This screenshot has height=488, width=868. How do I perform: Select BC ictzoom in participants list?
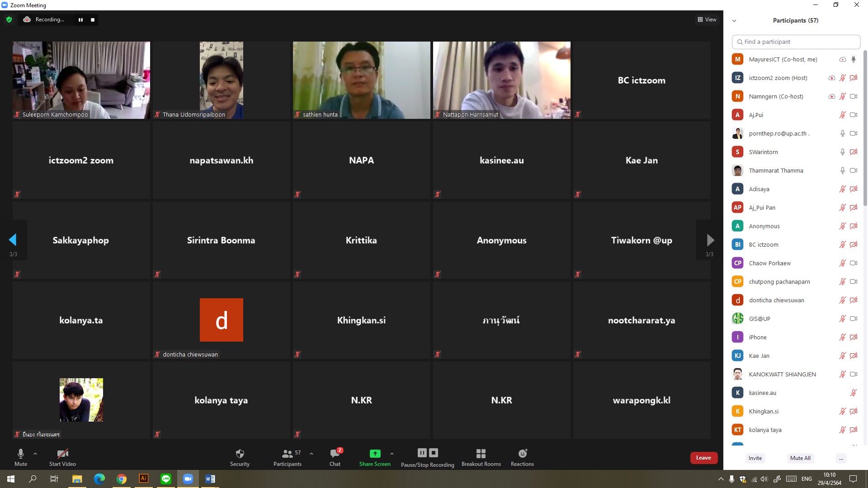(x=795, y=244)
